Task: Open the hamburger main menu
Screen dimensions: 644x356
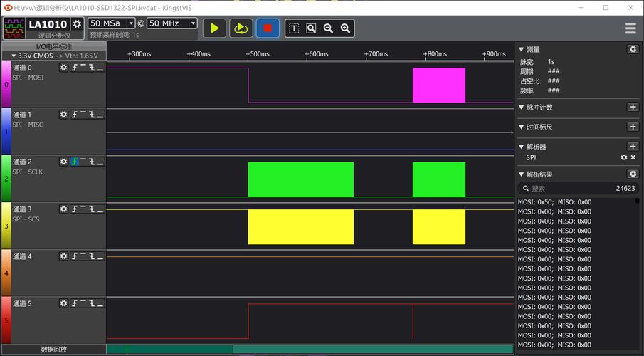Action: pyautogui.click(x=630, y=28)
